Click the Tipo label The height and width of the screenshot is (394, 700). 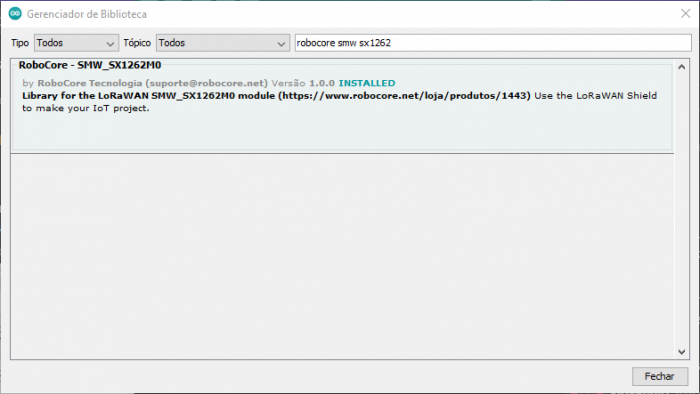pyautogui.click(x=20, y=43)
